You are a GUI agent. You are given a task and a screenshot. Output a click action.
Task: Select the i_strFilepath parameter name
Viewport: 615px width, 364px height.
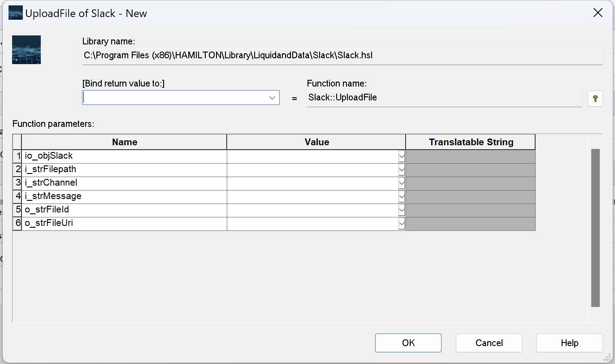(x=125, y=170)
